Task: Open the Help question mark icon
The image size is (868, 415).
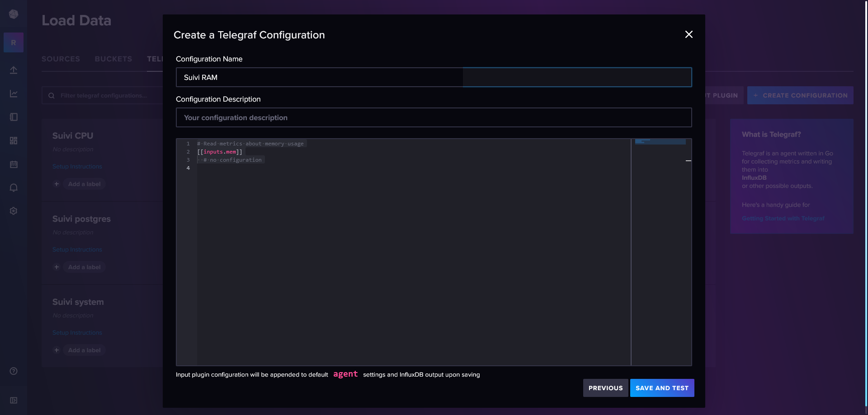Action: coord(14,371)
